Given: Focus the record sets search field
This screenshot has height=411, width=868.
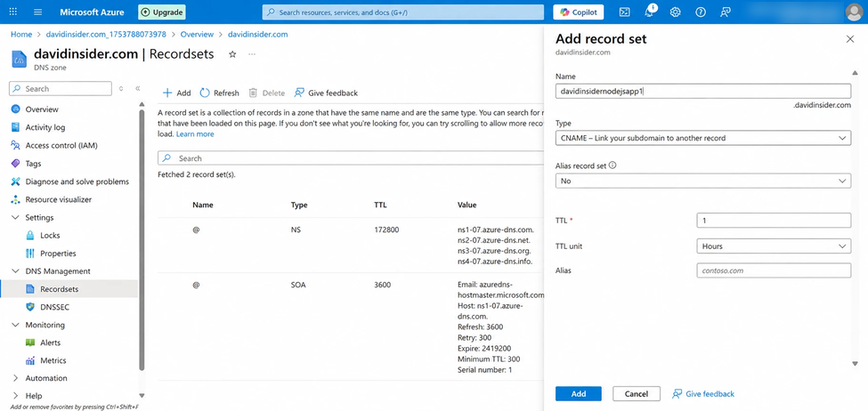Looking at the screenshot, I should pos(352,158).
